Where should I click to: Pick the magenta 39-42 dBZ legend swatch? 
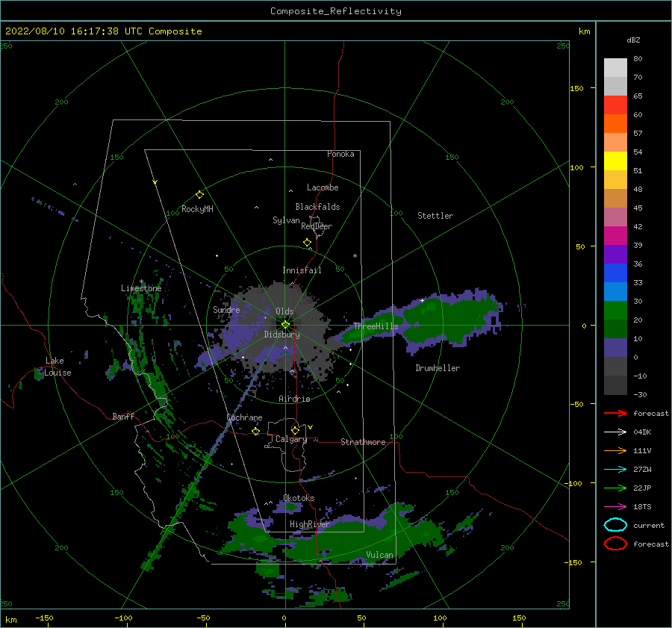click(x=615, y=236)
